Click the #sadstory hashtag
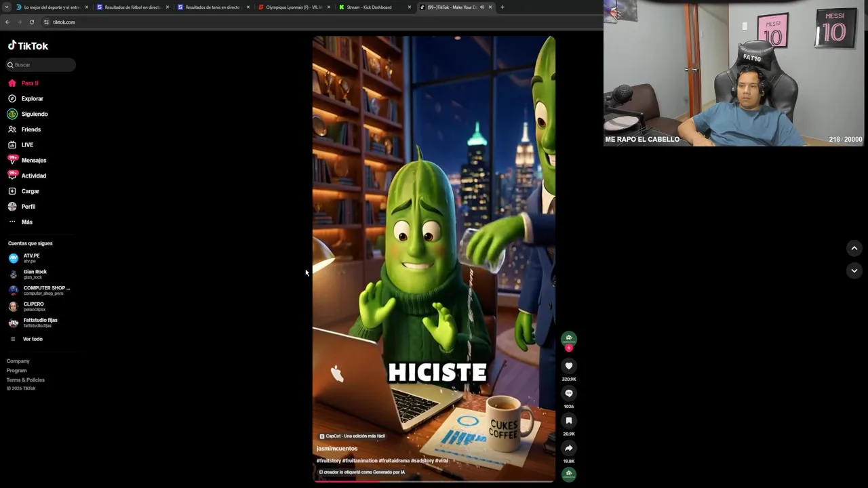Viewport: 868px width, 488px height. pyautogui.click(x=422, y=461)
